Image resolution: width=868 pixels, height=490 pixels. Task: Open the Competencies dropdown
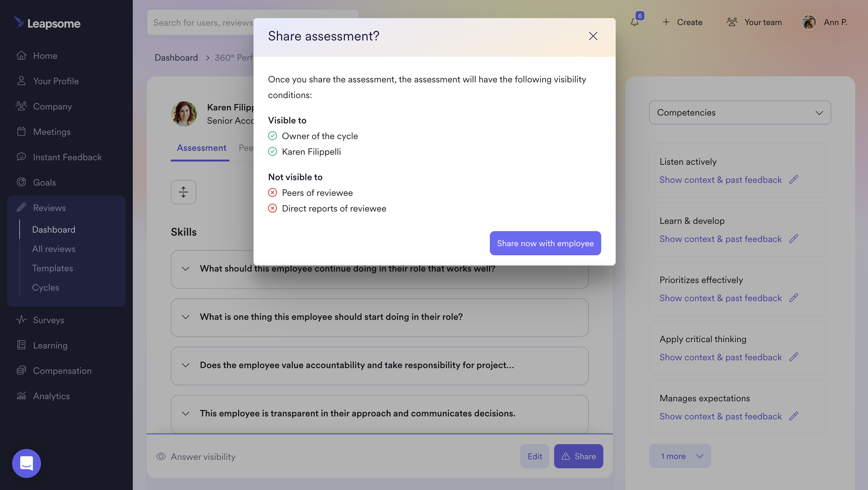tap(740, 113)
